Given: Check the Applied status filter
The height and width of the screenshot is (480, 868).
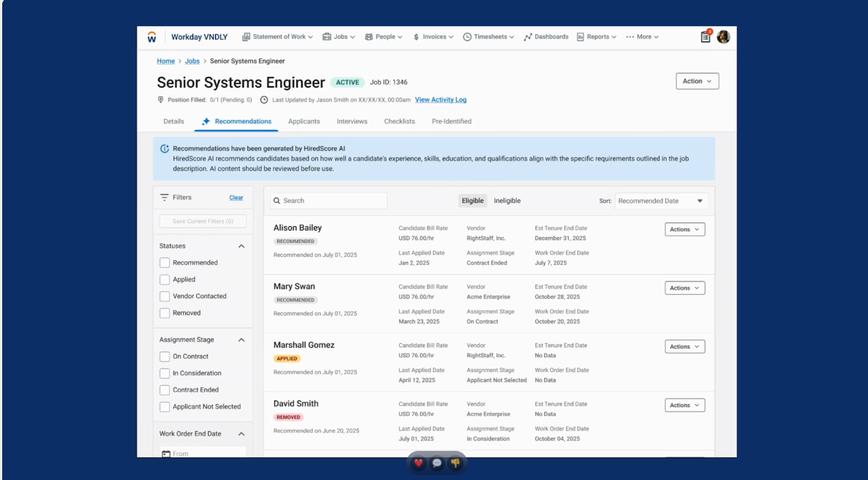Looking at the screenshot, I should pyautogui.click(x=164, y=279).
